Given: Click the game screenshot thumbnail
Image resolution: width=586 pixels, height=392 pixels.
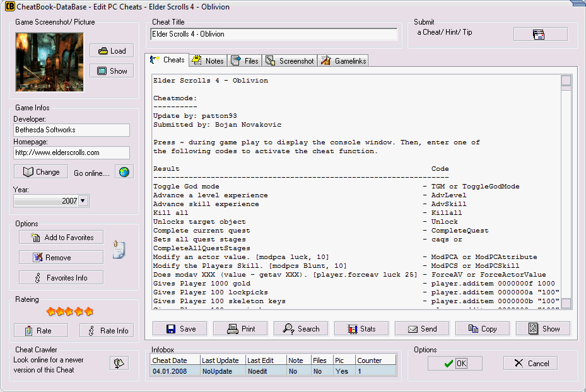Looking at the screenshot, I should pyautogui.click(x=49, y=62).
